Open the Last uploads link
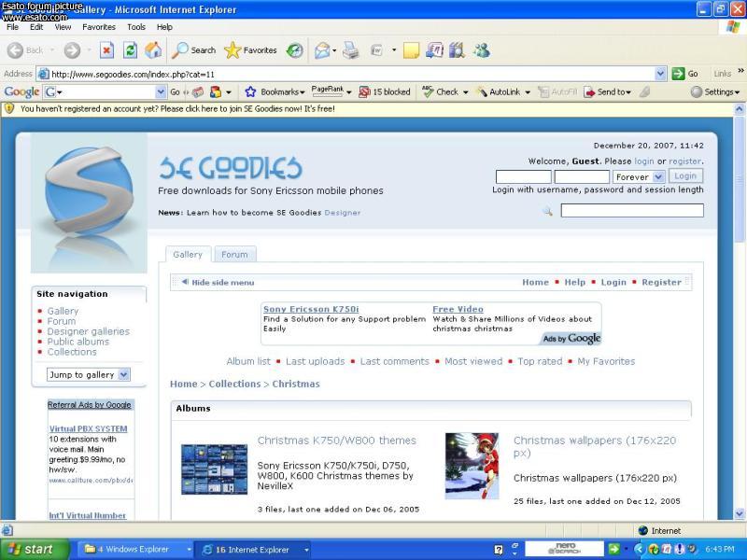Screen dimensions: 747x560 point(315,361)
